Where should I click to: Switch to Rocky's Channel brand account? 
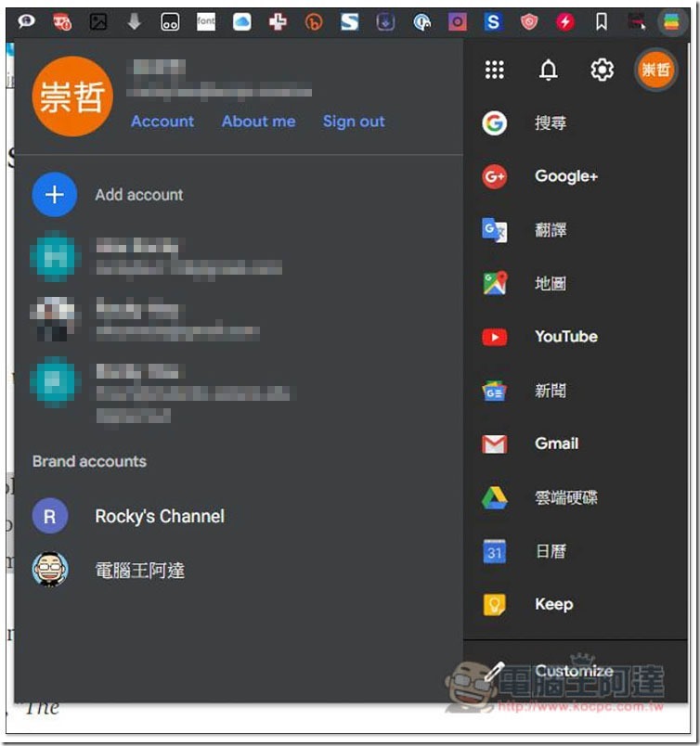point(128,516)
